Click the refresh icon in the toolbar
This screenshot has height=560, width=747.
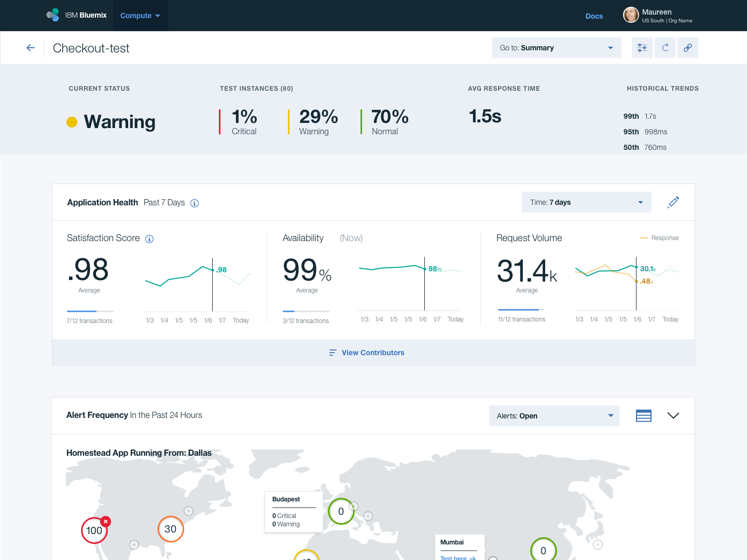pos(665,47)
